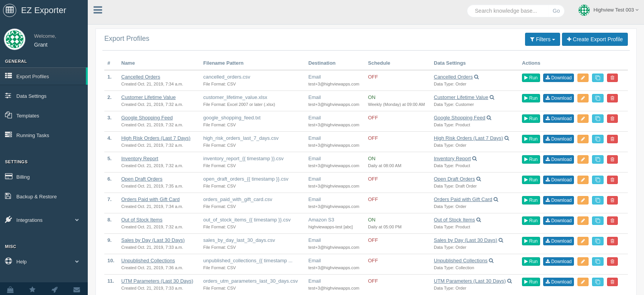The image size is (644, 295).
Task: Open the Filters dropdown
Action: click(x=542, y=39)
